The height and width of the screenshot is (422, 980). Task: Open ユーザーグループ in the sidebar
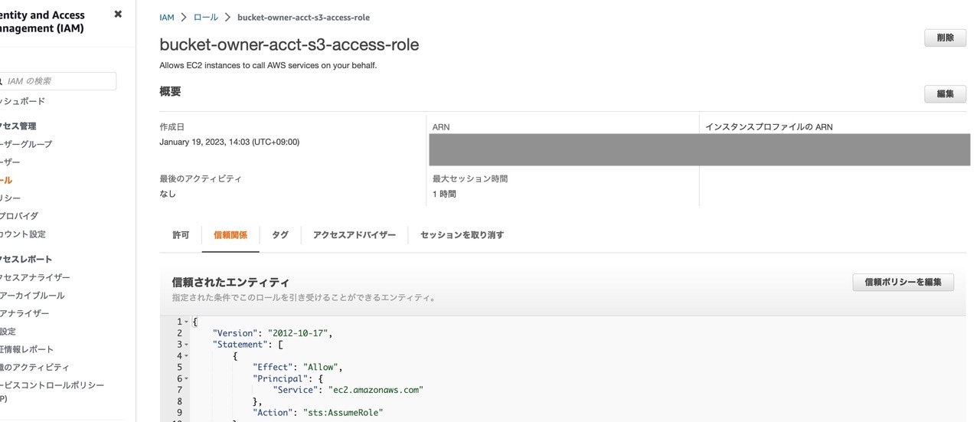27,144
